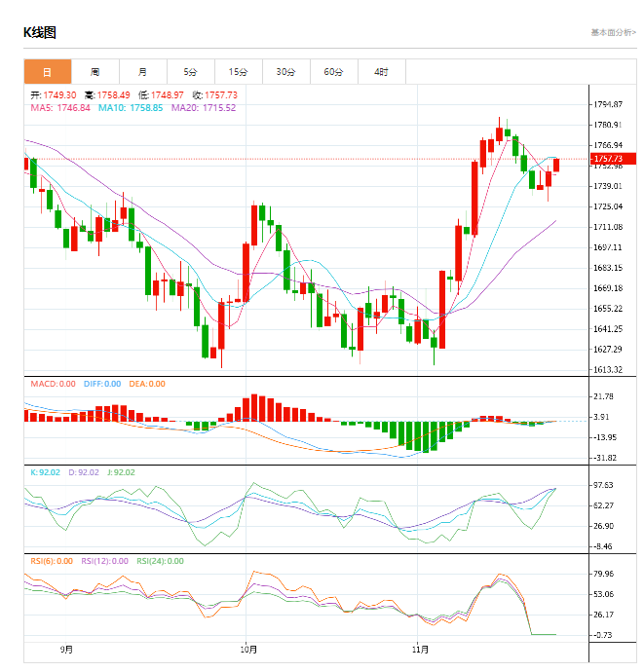Click the 9月 date axis label

pyautogui.click(x=66, y=650)
